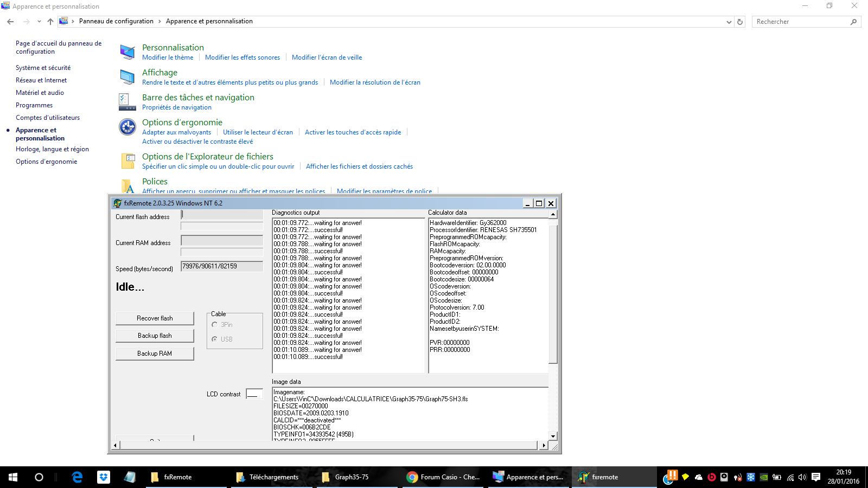The height and width of the screenshot is (488, 868).
Task: Open Système et sécurité in sidebar
Action: click(43, 68)
